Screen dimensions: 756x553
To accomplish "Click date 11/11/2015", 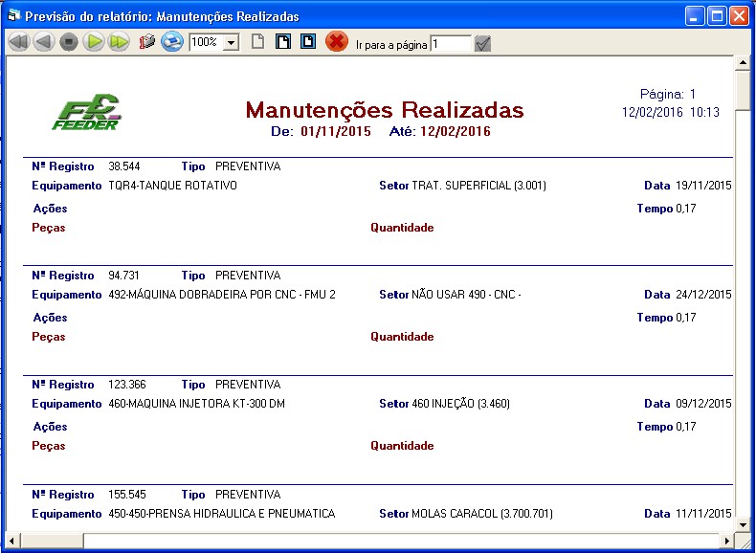I will pyautogui.click(x=703, y=514).
